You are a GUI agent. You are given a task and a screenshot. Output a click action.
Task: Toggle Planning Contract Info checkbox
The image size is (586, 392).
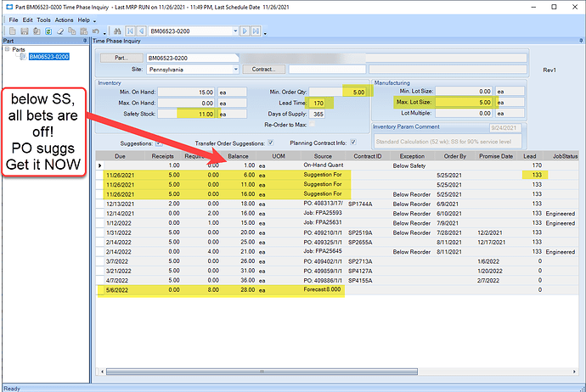coord(353,143)
